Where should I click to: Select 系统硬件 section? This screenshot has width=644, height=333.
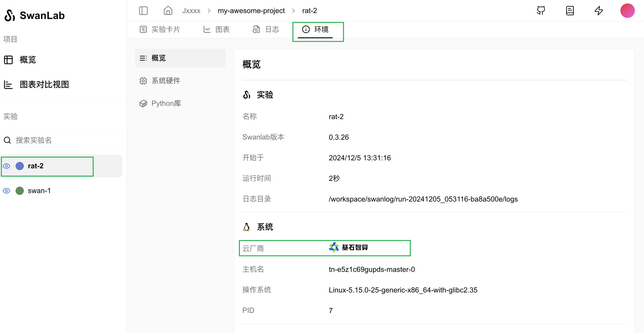(180, 81)
